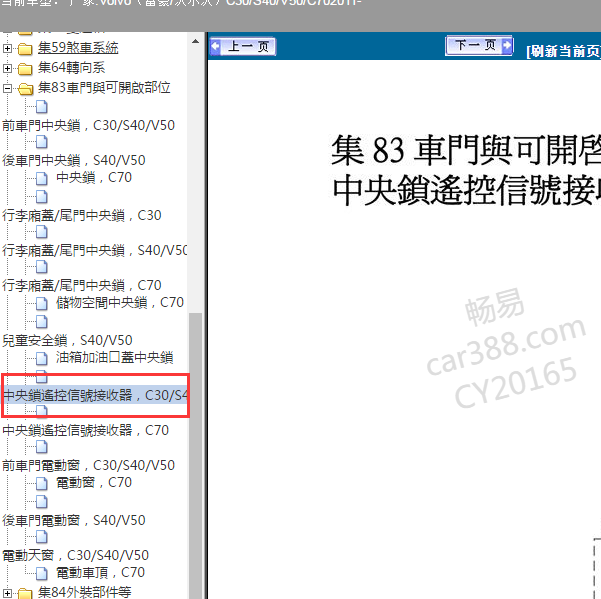Open 中央鎖，C70 page
Image resolution: width=601 pixels, height=599 pixels.
[94, 177]
